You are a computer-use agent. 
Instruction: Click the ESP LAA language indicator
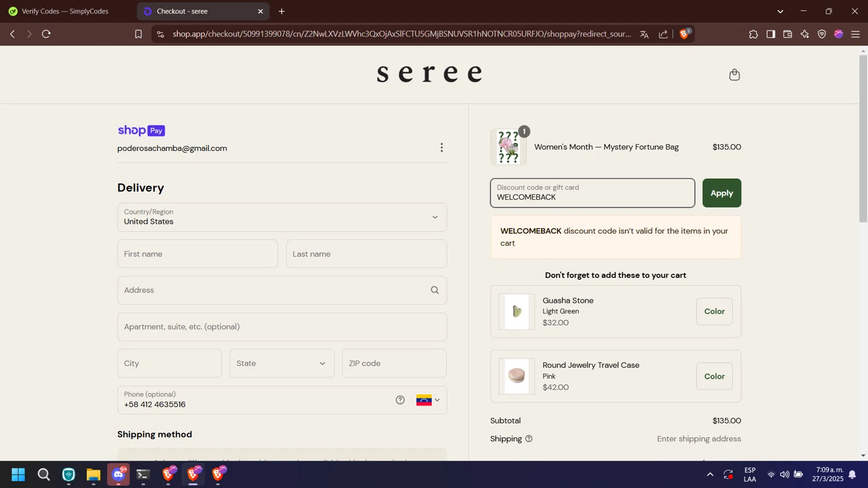coord(750,475)
